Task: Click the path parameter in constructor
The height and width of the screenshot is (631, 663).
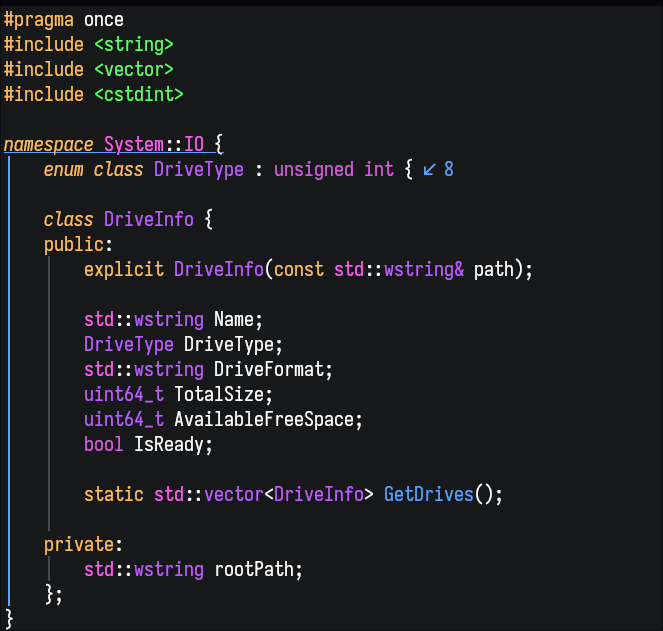Action: (x=493, y=269)
